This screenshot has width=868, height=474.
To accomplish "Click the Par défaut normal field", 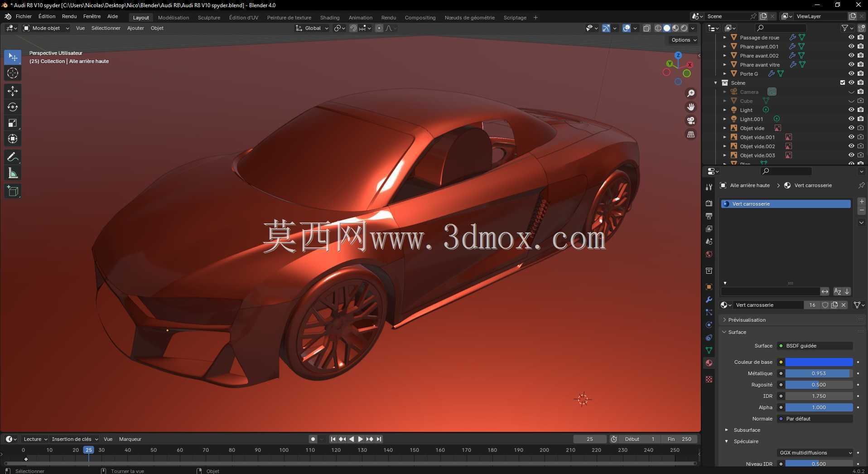I will pos(815,419).
